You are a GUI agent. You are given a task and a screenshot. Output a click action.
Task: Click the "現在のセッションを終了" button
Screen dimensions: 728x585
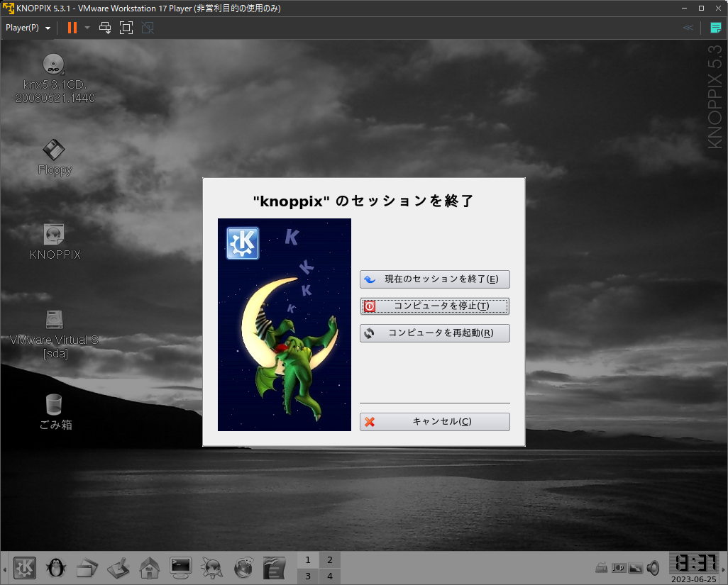pyautogui.click(x=434, y=279)
